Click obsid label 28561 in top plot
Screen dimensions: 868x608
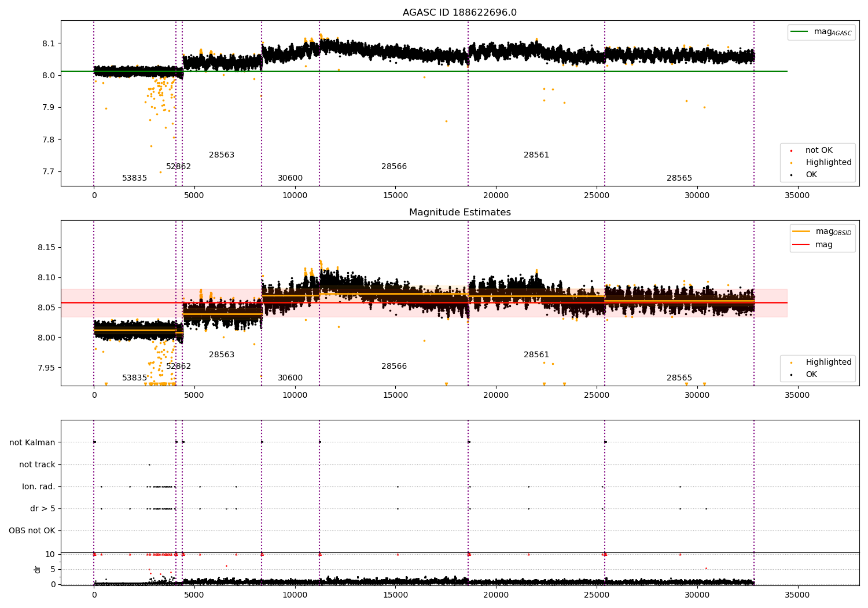(536, 155)
